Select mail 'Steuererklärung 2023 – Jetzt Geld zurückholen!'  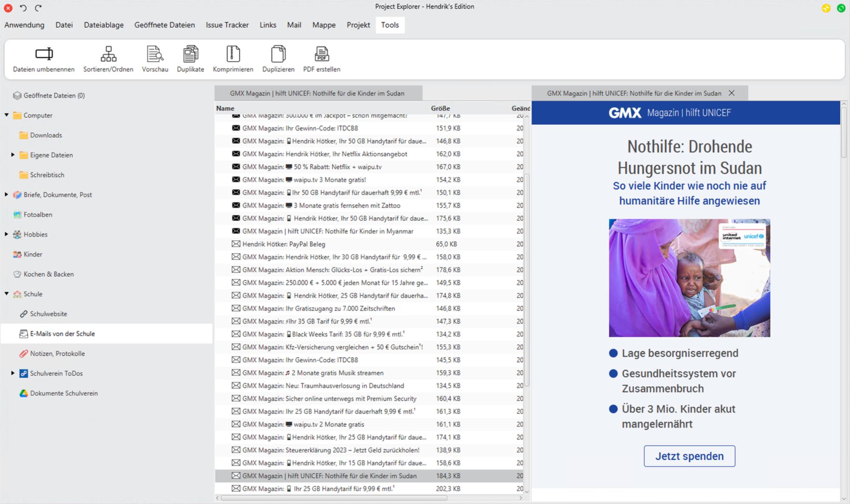369,450
